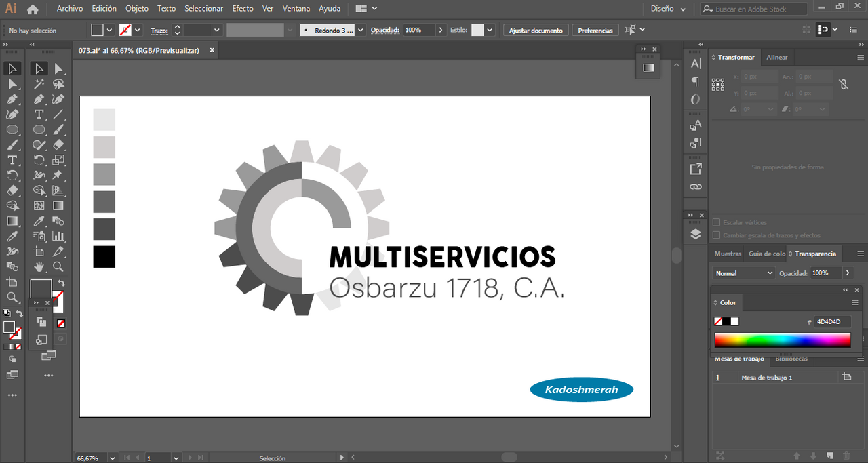Viewport: 868px width, 463px height.
Task: Open the Ventana menu
Action: (296, 9)
